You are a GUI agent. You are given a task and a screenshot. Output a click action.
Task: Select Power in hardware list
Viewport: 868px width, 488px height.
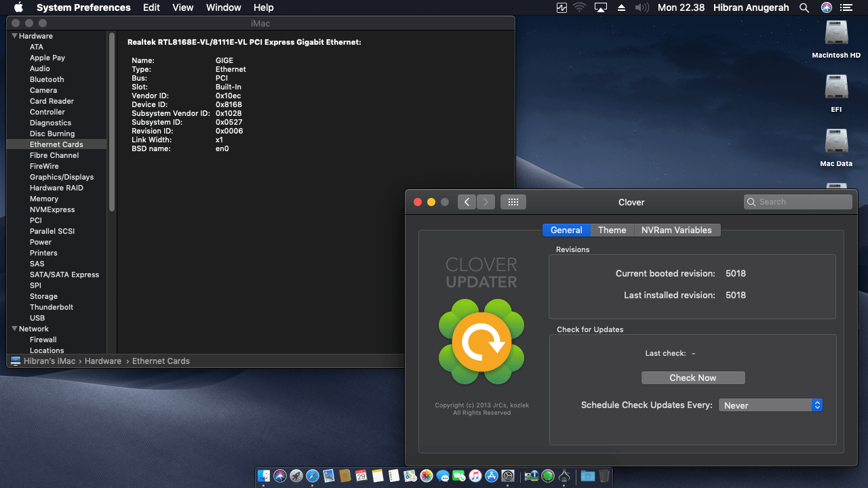pyautogui.click(x=41, y=242)
